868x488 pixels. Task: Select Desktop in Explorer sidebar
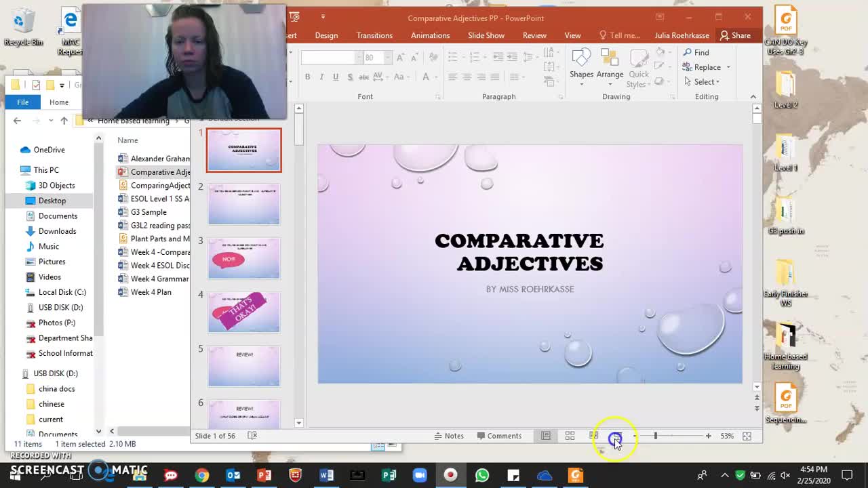52,201
